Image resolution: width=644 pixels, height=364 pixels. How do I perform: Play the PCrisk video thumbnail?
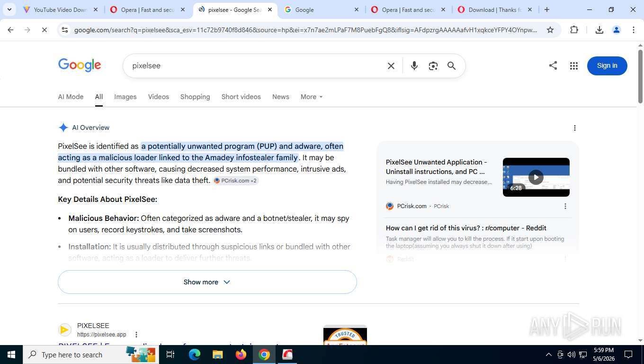[536, 177]
